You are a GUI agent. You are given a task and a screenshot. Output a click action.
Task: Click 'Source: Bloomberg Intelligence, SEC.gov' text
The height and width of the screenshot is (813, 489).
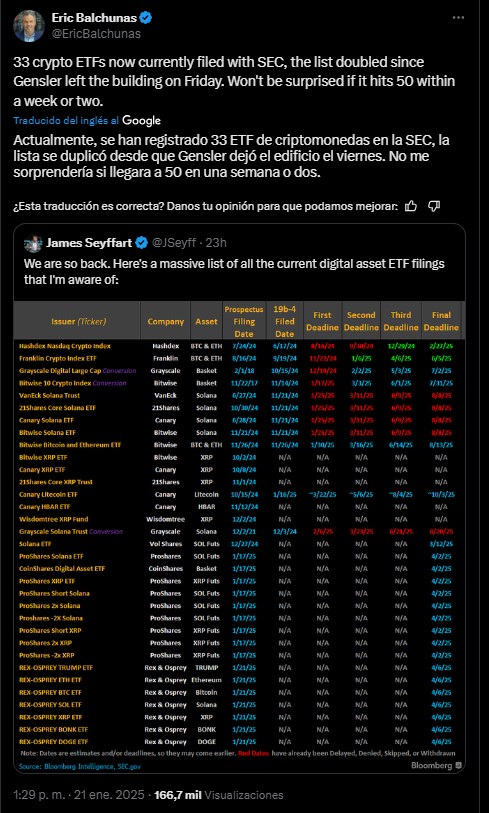[x=80, y=766]
